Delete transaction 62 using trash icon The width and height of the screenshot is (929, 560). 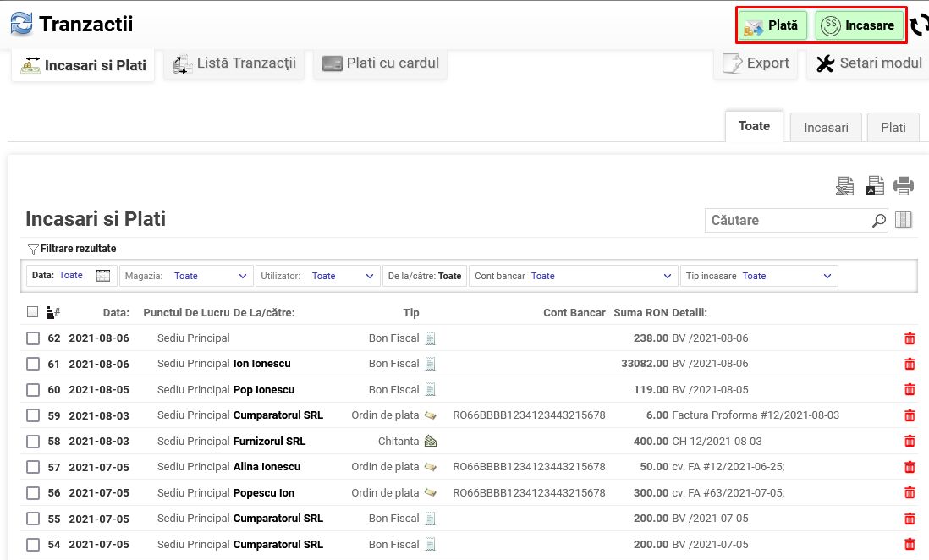pyautogui.click(x=910, y=338)
